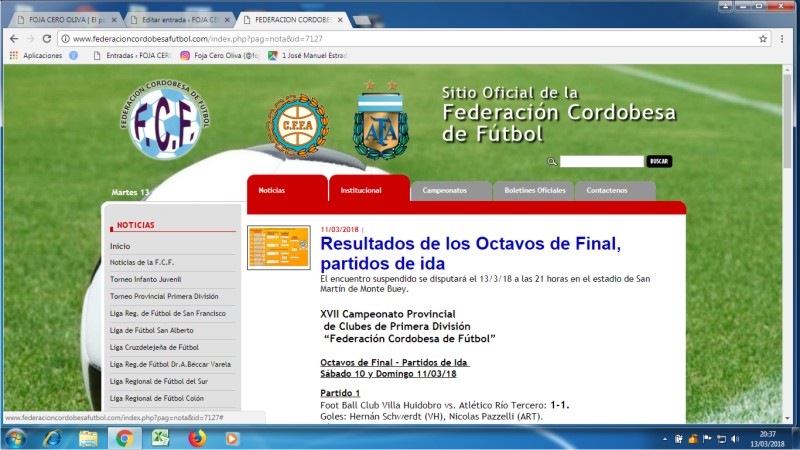The height and width of the screenshot is (450, 800).
Task: Click the 11/03/2018 article date
Action: pos(339,230)
